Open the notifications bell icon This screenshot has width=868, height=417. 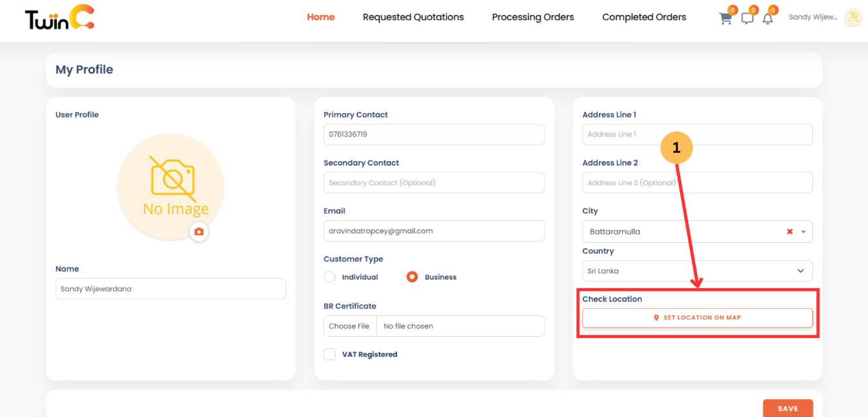coord(768,18)
